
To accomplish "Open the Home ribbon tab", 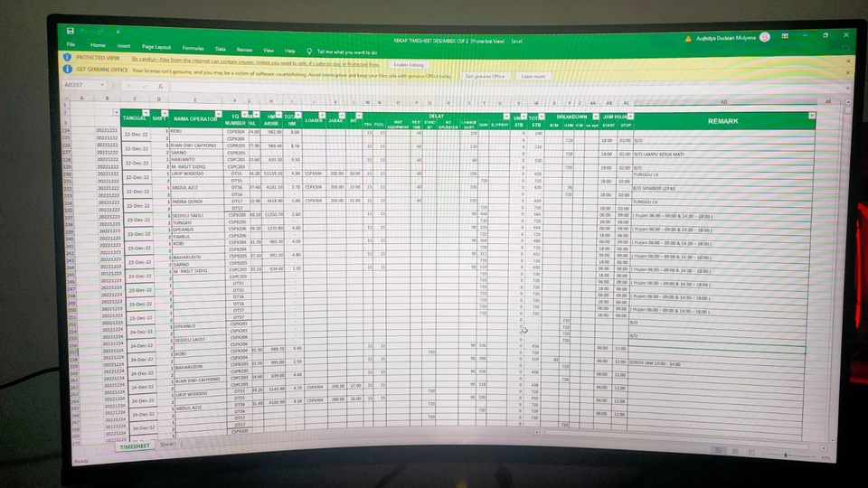I will point(98,45).
